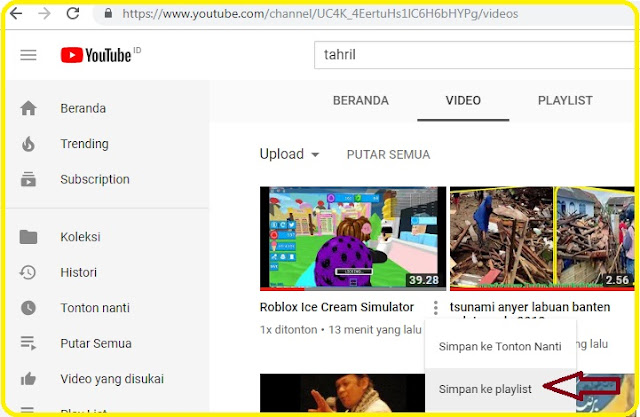The width and height of the screenshot is (640, 417).
Task: Click the PUTAR SEMUA button
Action: tap(388, 155)
